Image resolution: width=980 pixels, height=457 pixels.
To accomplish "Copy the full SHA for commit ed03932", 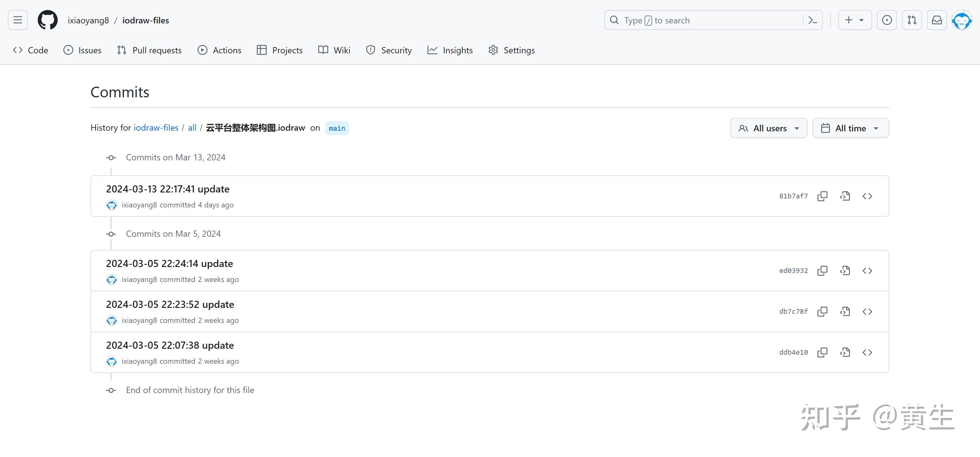I will (822, 270).
